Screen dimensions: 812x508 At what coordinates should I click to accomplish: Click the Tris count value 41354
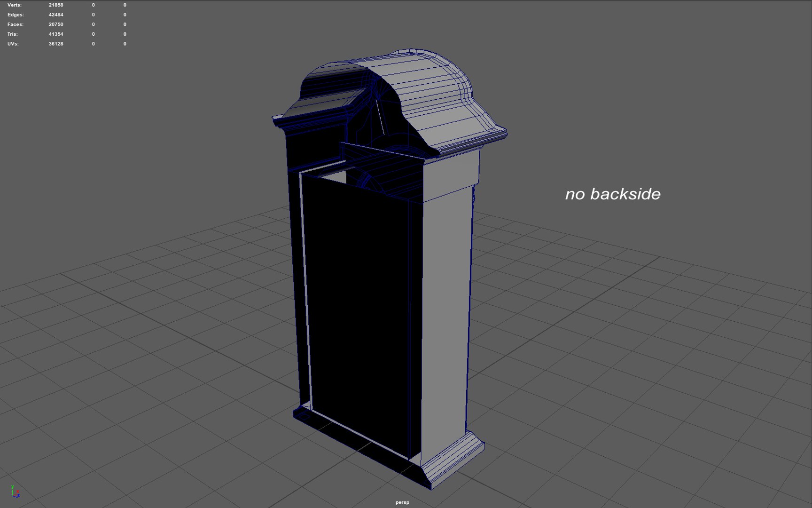tap(56, 34)
